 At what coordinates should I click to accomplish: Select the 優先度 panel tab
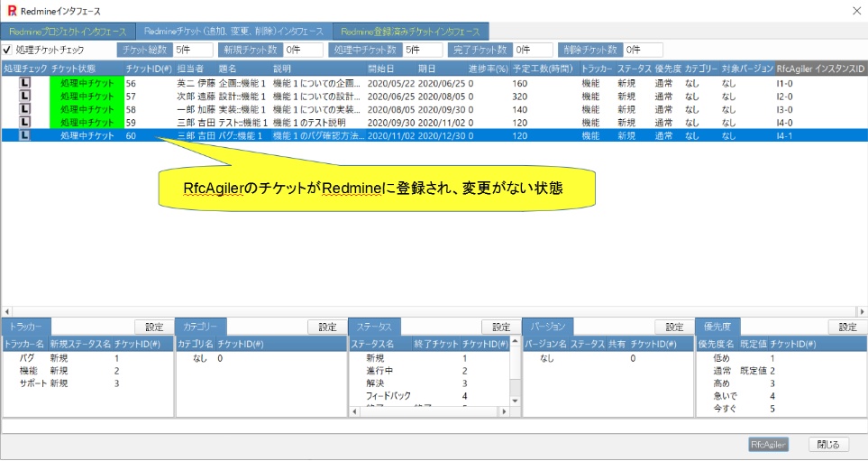pyautogui.click(x=718, y=327)
